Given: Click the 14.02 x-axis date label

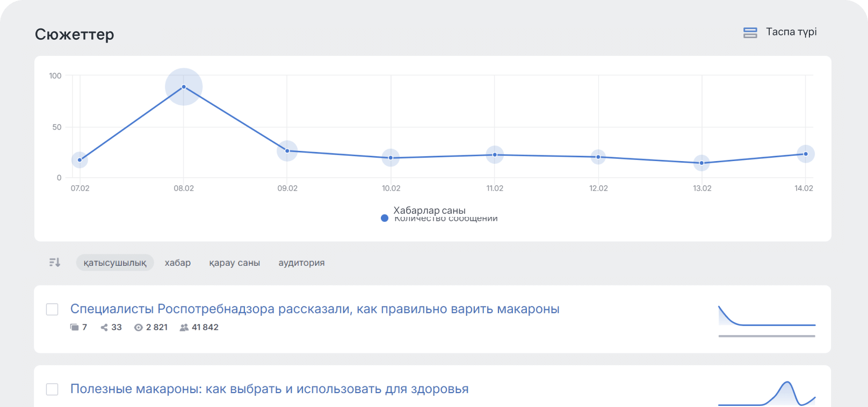Looking at the screenshot, I should coord(804,188).
